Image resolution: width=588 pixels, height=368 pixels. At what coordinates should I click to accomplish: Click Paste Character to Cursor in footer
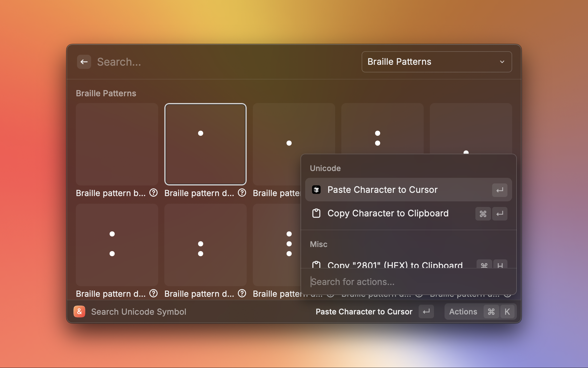click(364, 312)
